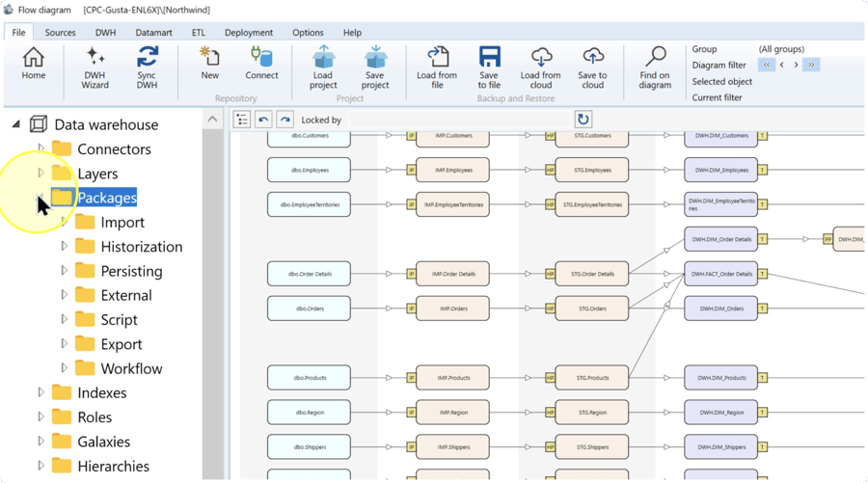Viewport: 868px width, 483px height.
Task: Expand the Script package folder
Action: pos(65,319)
